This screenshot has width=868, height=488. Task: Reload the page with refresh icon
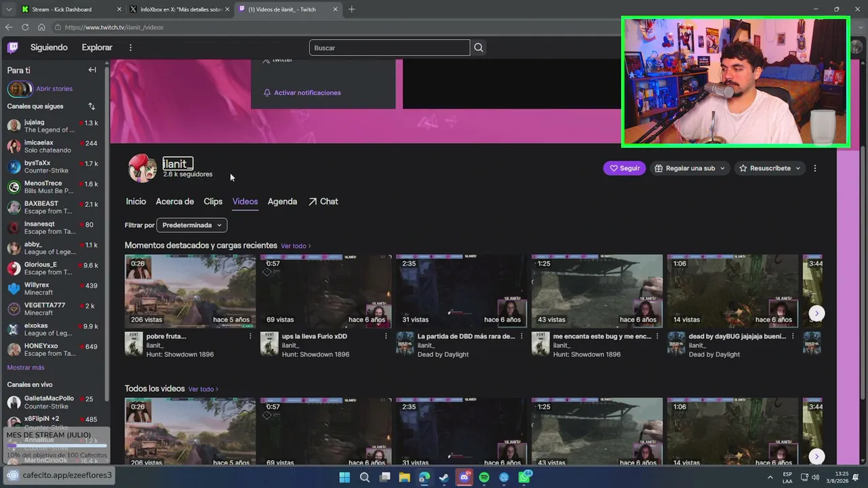pyautogui.click(x=25, y=27)
